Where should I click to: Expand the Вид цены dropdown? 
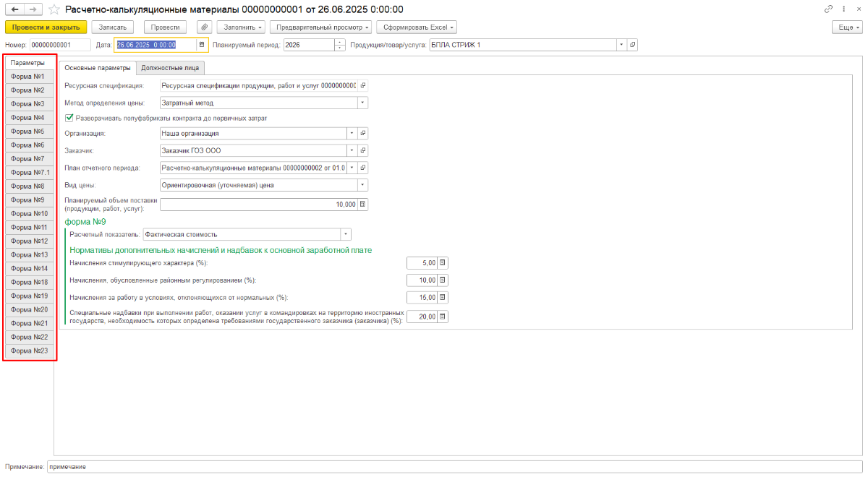tap(363, 185)
